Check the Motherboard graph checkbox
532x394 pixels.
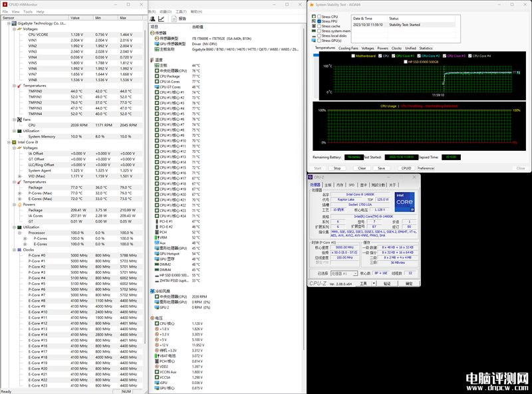[353, 56]
